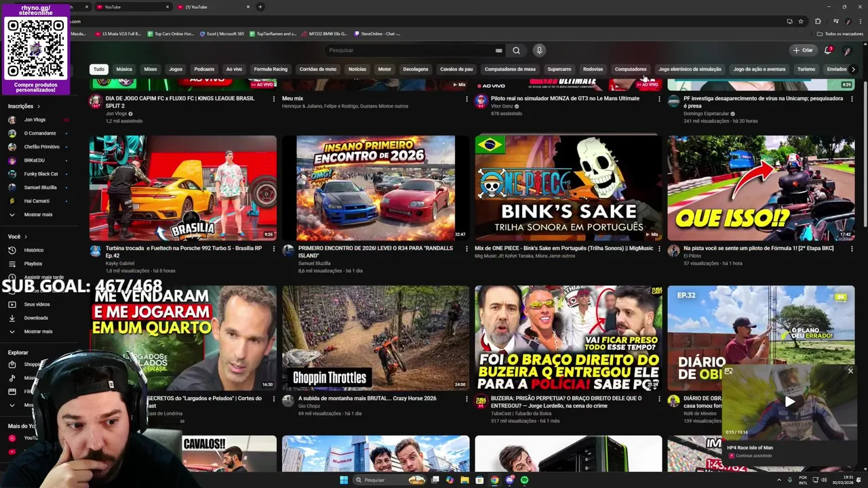
Task: Open options for PRIMEIRO ENCONTRO DE 2026 video
Action: point(467,249)
